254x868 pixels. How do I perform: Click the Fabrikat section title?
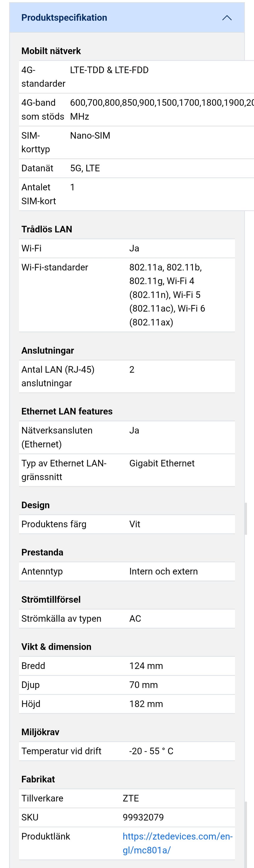click(38, 779)
